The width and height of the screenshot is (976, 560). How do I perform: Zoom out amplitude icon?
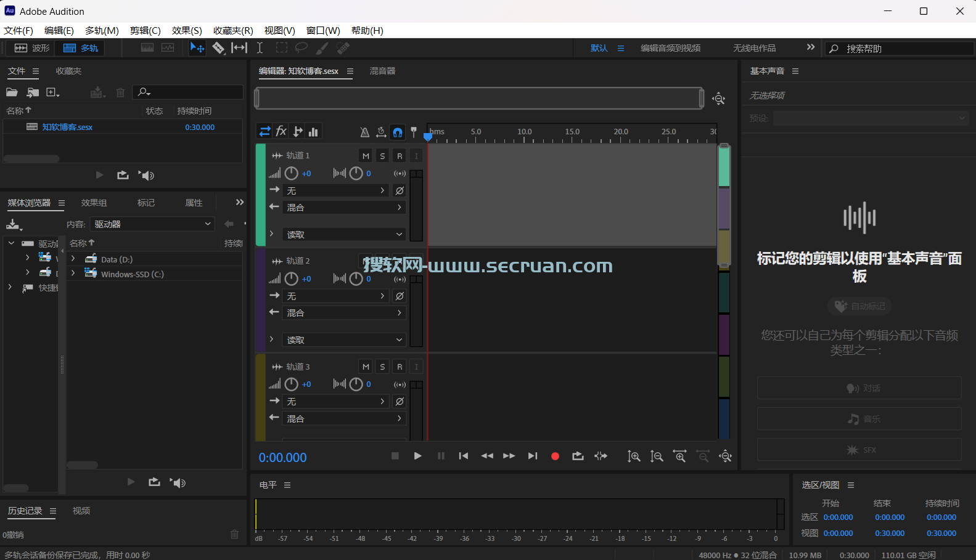coord(657,457)
